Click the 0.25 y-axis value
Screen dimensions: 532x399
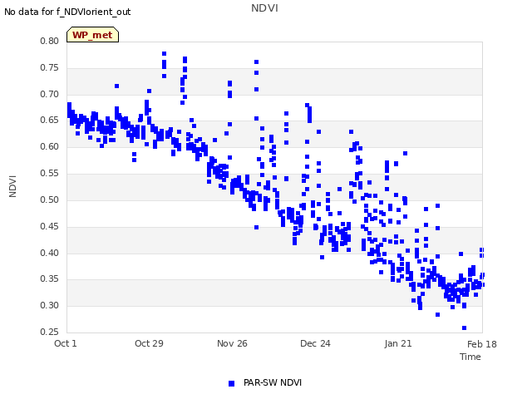(50, 332)
